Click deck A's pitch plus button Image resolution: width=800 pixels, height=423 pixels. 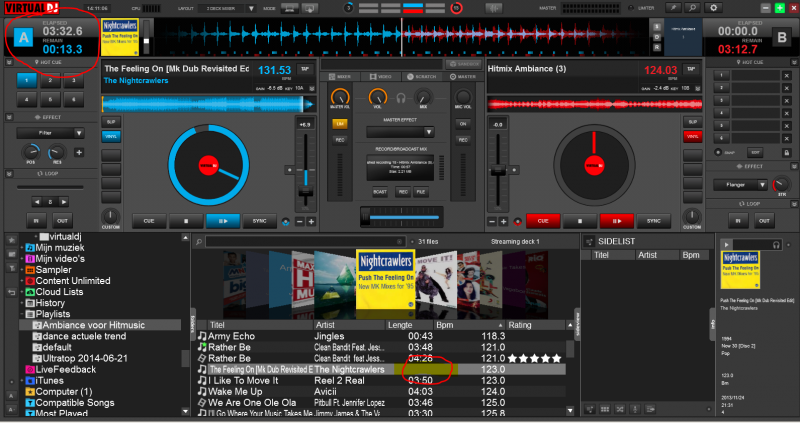(311, 221)
